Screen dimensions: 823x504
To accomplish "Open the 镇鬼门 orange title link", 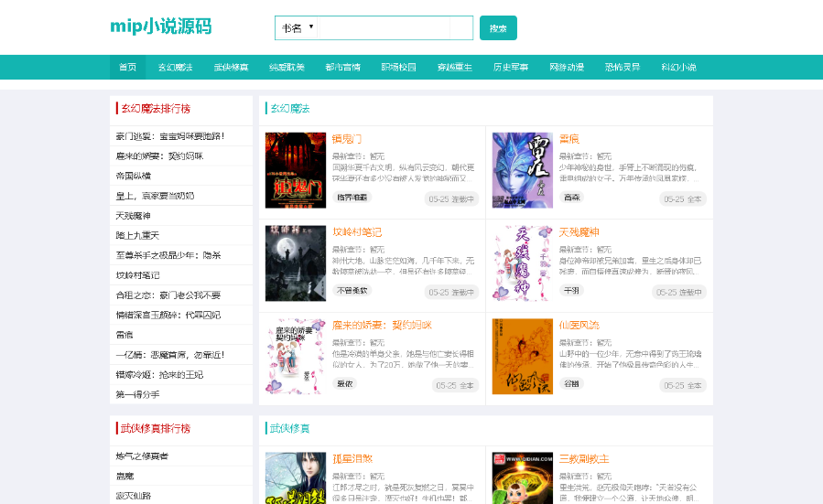I will (346, 139).
